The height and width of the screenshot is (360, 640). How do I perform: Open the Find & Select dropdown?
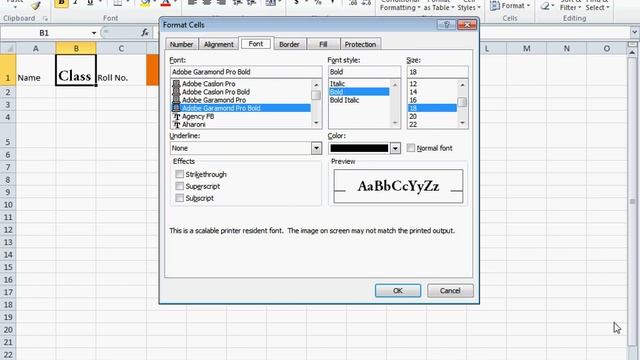point(597,6)
